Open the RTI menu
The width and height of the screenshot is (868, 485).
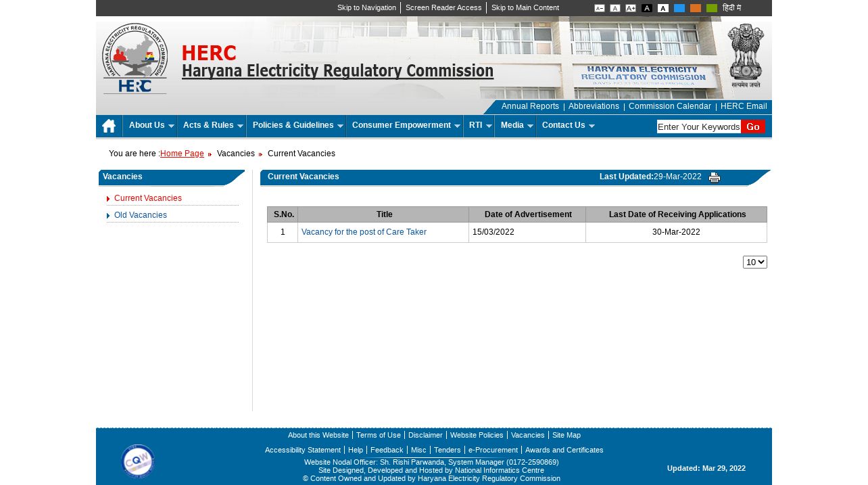(x=480, y=125)
